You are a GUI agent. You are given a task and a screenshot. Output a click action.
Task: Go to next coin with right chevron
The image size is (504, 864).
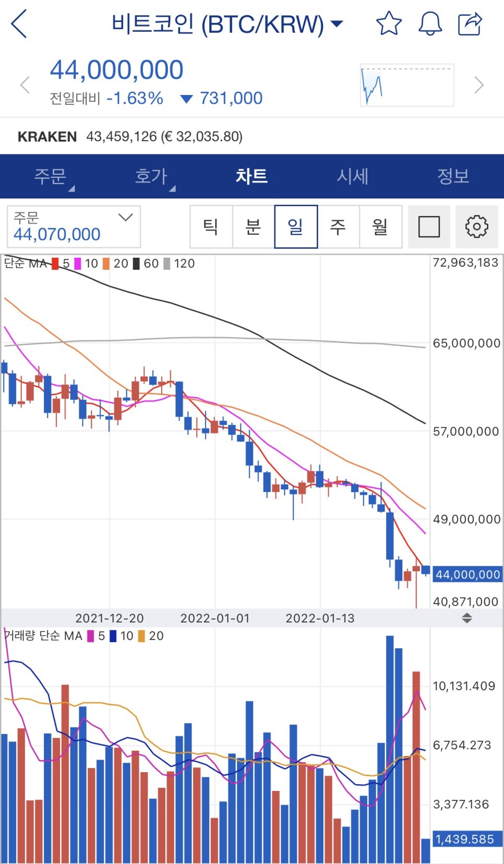coord(479,85)
